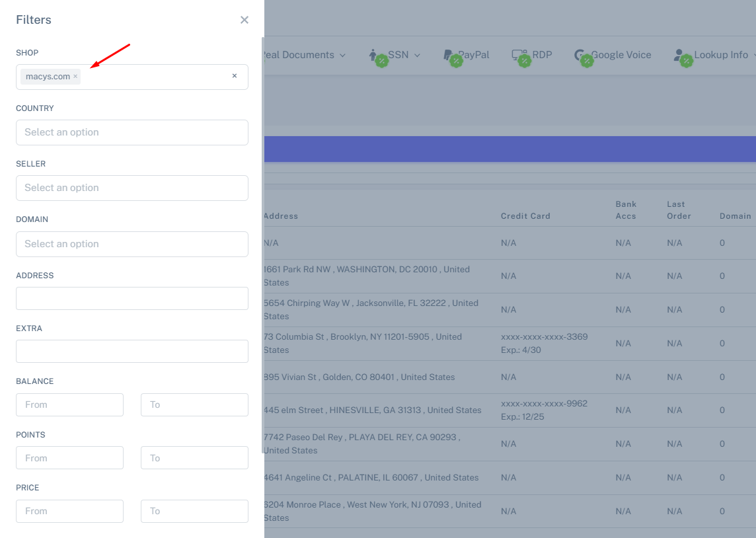Viewport: 756px width, 538px height.
Task: Click the Lookup Info user icon
Action: pos(679,55)
